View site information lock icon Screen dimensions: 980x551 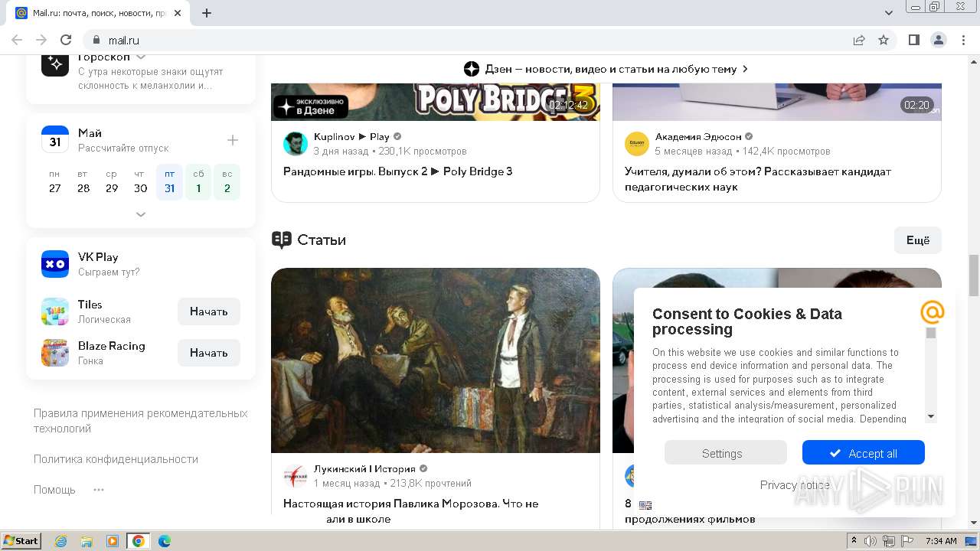pyautogui.click(x=96, y=40)
